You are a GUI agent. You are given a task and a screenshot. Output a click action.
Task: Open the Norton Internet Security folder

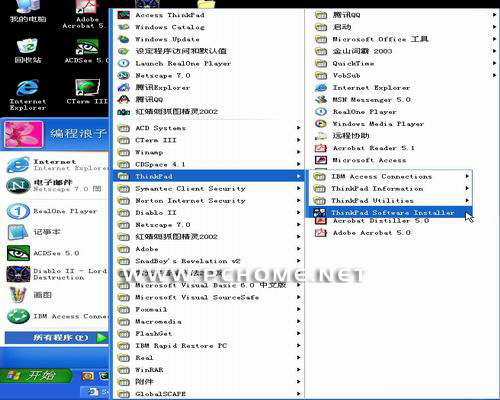point(209,200)
